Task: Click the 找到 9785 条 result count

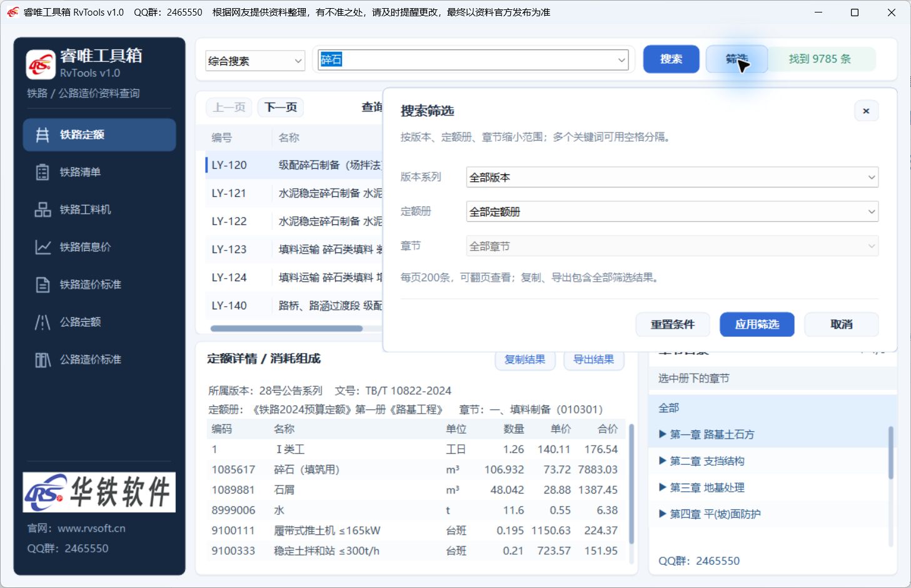Action: pos(820,59)
